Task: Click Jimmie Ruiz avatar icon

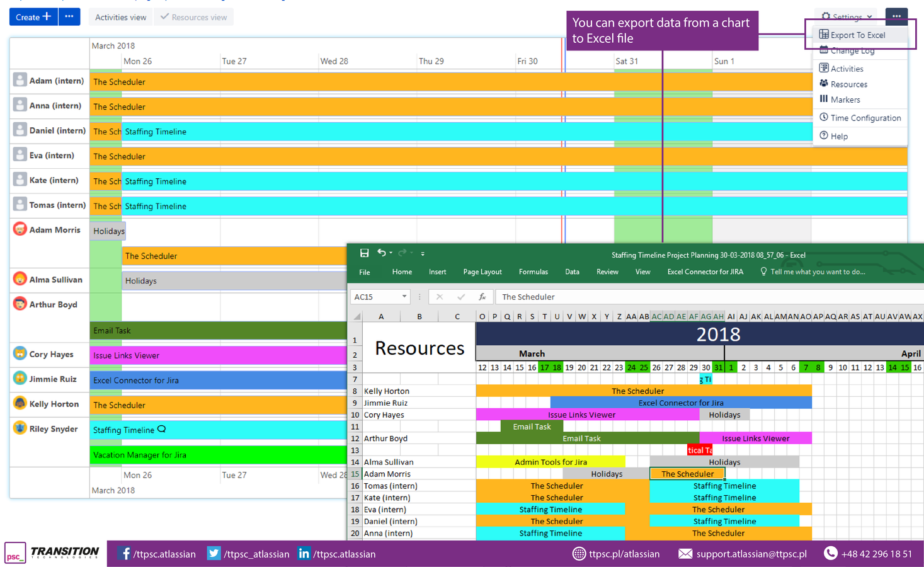Action: [20, 379]
